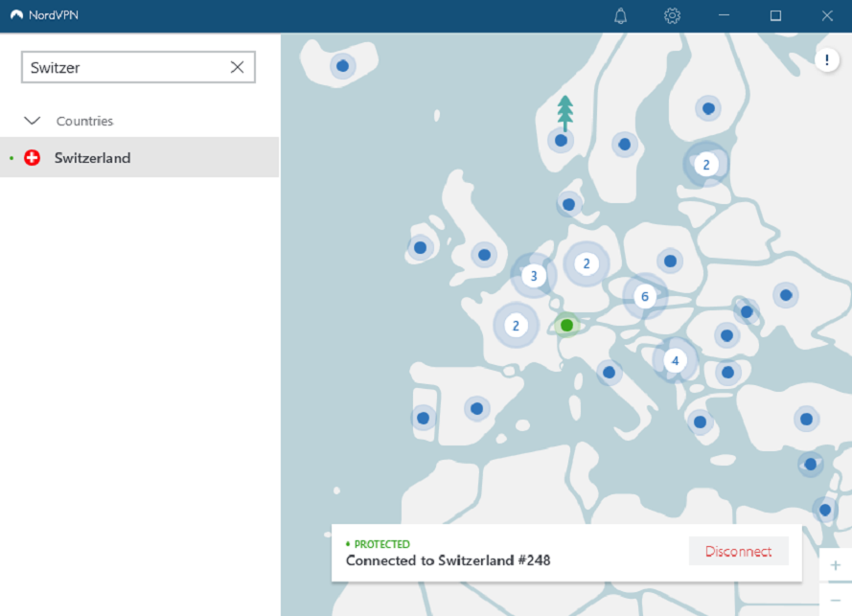Open the notifications bell
The width and height of the screenshot is (852, 616).
(620, 15)
